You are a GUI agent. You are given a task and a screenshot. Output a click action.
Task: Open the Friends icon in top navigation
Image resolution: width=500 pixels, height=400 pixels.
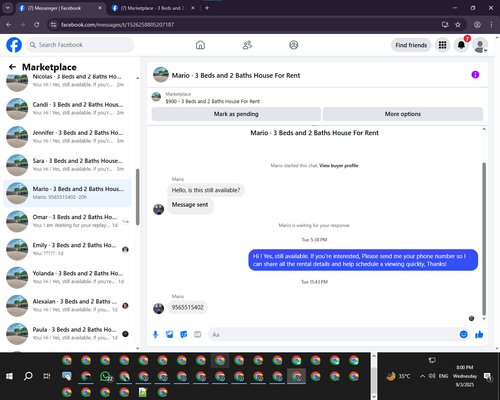coord(247,45)
